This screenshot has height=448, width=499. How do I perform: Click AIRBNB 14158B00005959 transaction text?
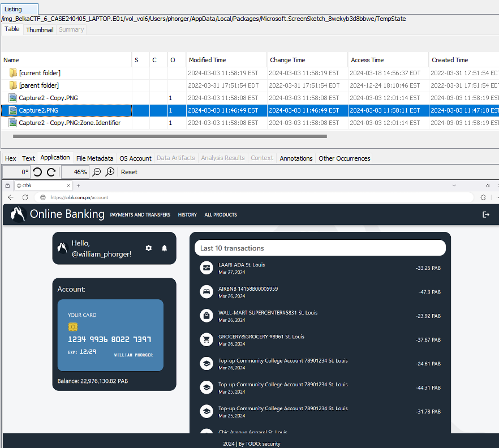(x=248, y=288)
